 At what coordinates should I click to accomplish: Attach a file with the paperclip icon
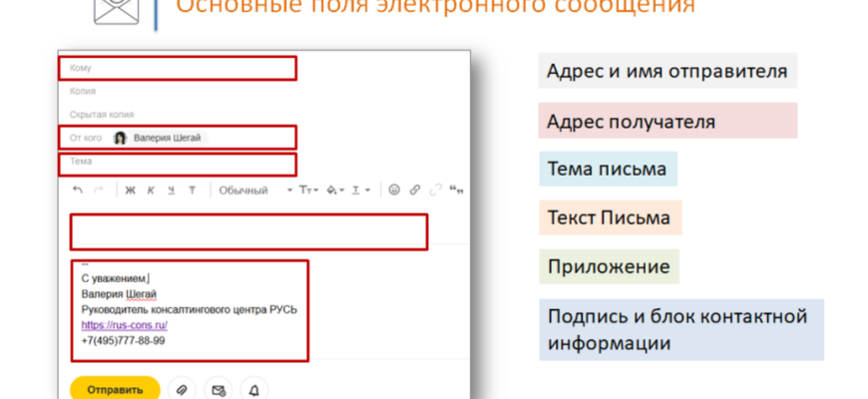pos(183,388)
